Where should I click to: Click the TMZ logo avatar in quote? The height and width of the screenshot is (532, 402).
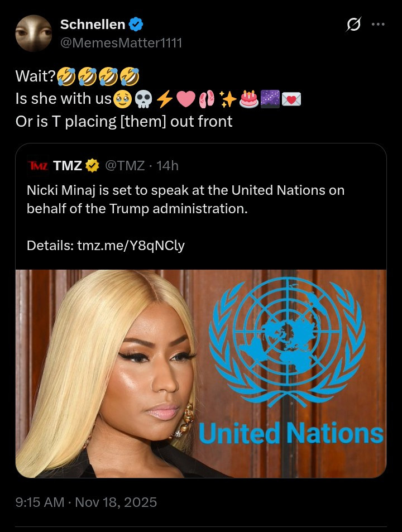pos(38,166)
